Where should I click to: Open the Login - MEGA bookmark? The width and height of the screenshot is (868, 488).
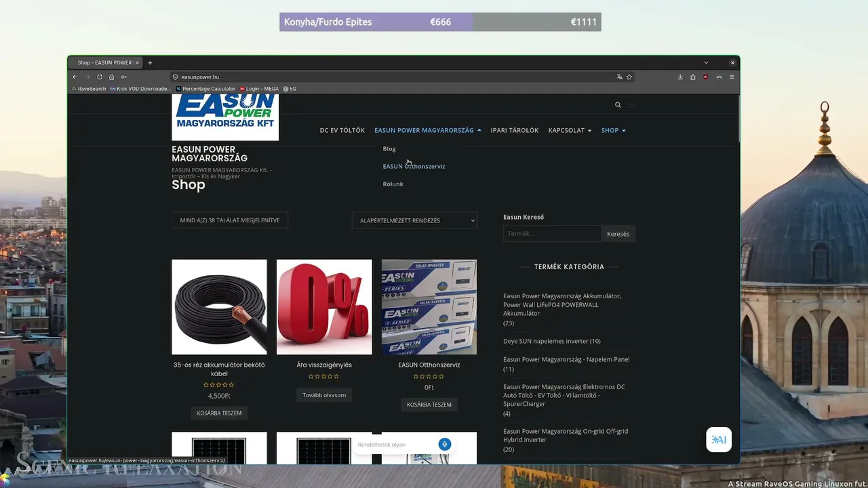coord(259,89)
